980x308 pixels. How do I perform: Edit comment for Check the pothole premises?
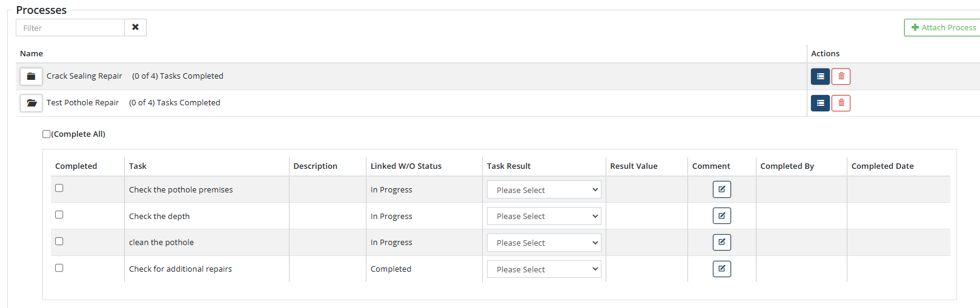(x=721, y=189)
